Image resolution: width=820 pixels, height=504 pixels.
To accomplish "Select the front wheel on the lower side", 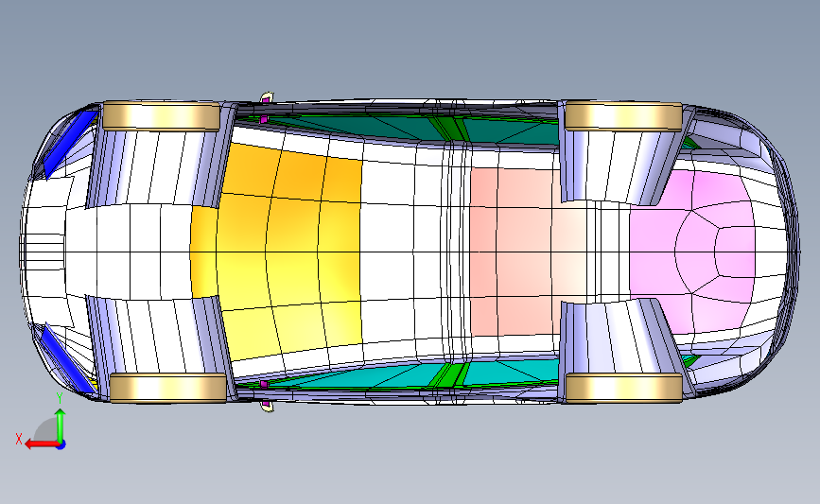I will click(167, 388).
